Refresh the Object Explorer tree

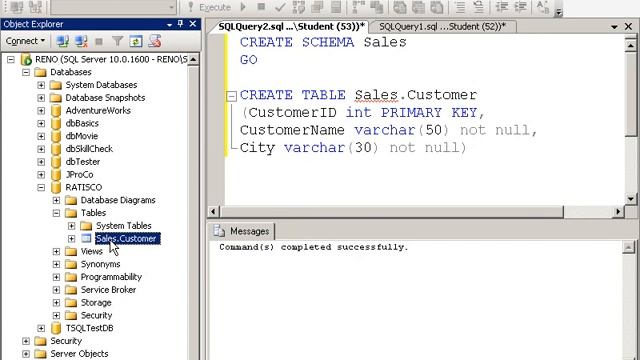pyautogui.click(x=136, y=41)
